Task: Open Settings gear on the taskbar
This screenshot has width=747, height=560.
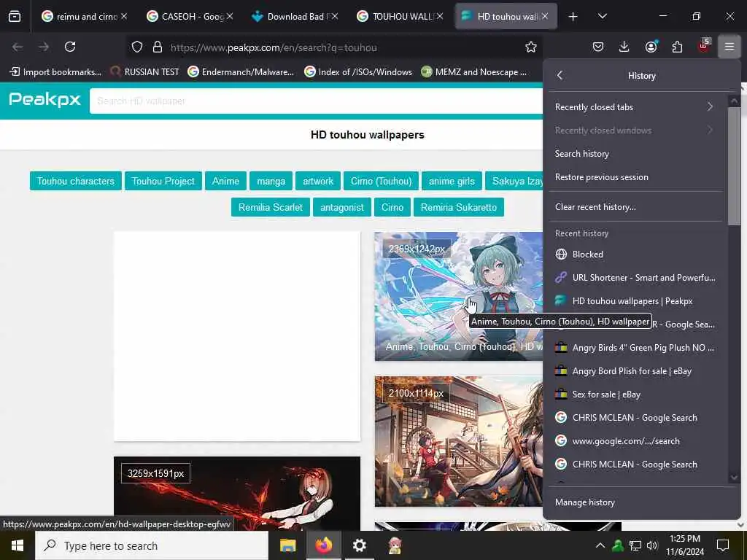Action: coord(359,545)
